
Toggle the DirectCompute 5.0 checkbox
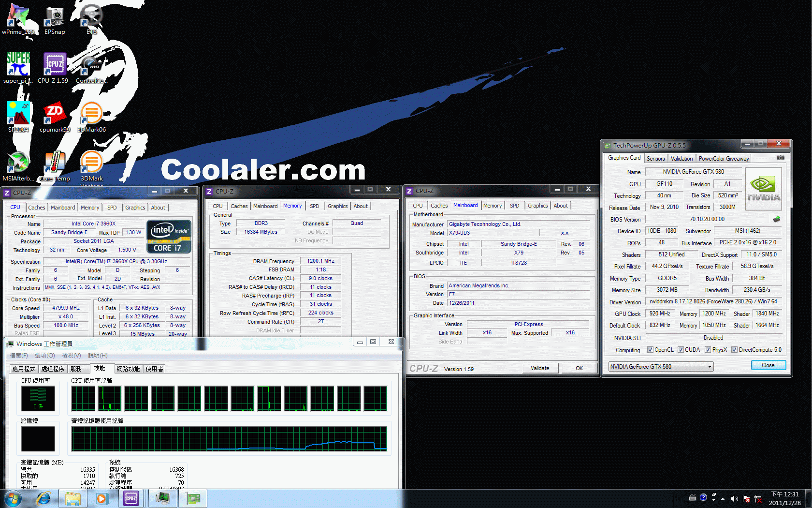coord(734,350)
